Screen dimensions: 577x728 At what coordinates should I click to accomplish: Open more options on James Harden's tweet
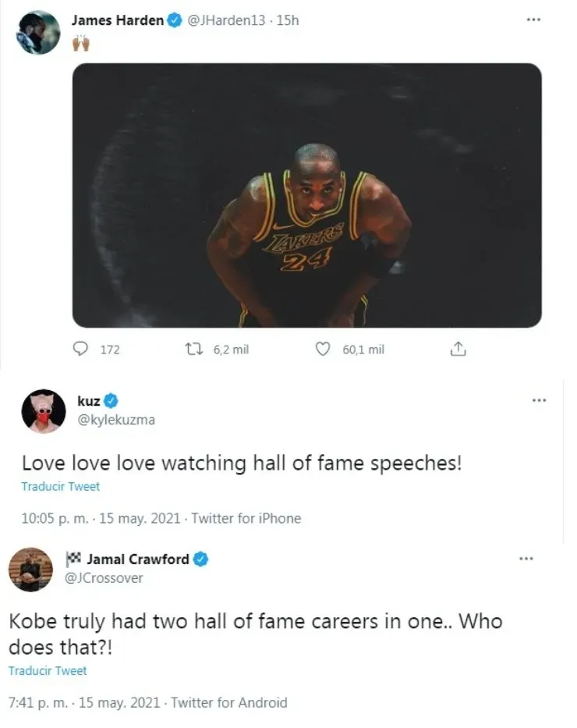coord(533,20)
